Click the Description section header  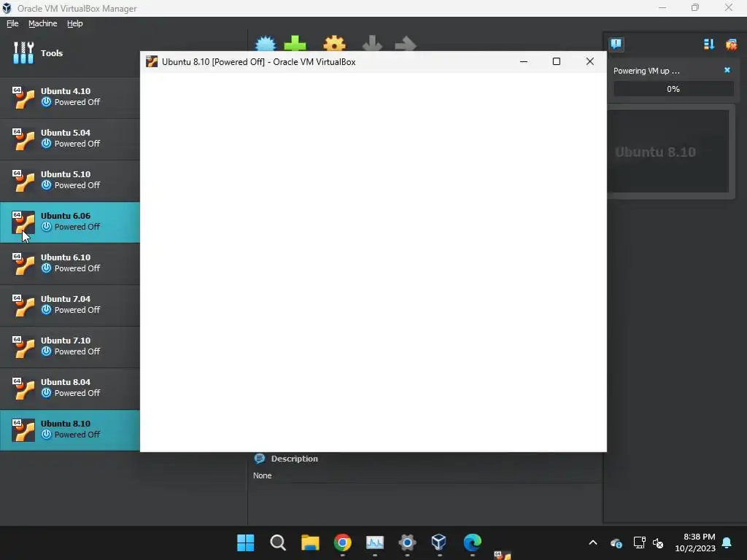[295, 459]
